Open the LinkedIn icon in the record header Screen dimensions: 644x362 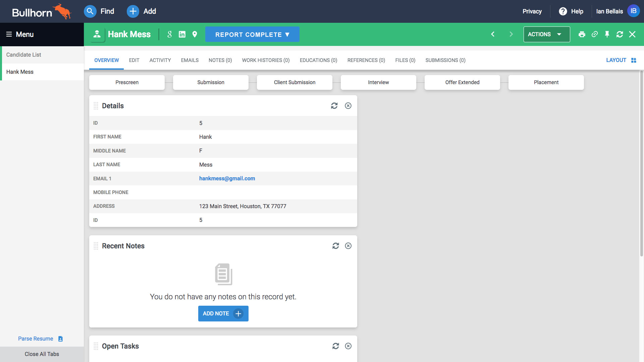[x=182, y=34]
